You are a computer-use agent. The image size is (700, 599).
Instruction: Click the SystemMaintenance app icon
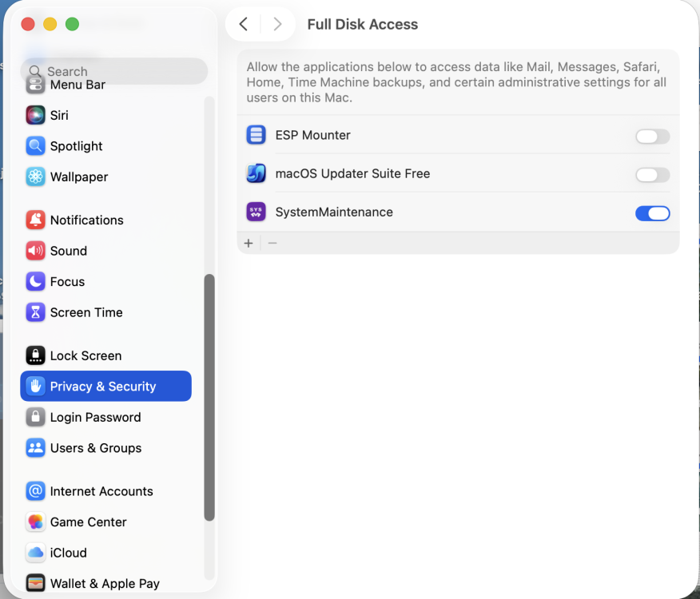[257, 212]
